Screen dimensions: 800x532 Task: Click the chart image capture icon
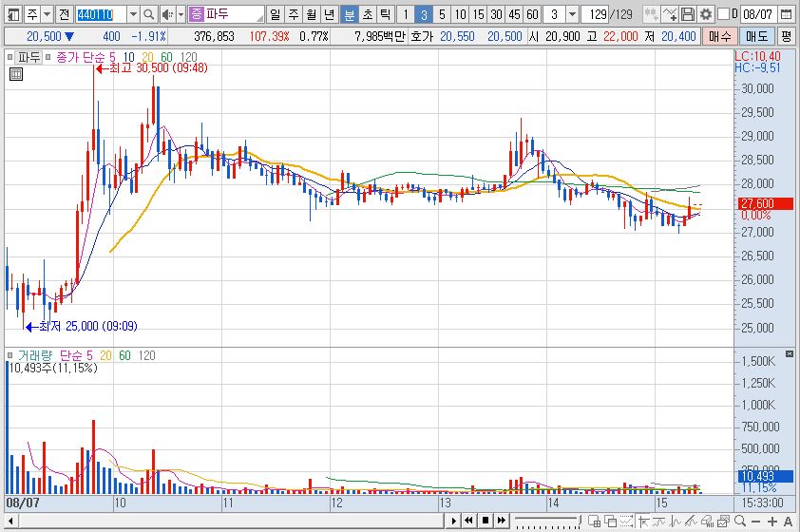click(x=723, y=521)
